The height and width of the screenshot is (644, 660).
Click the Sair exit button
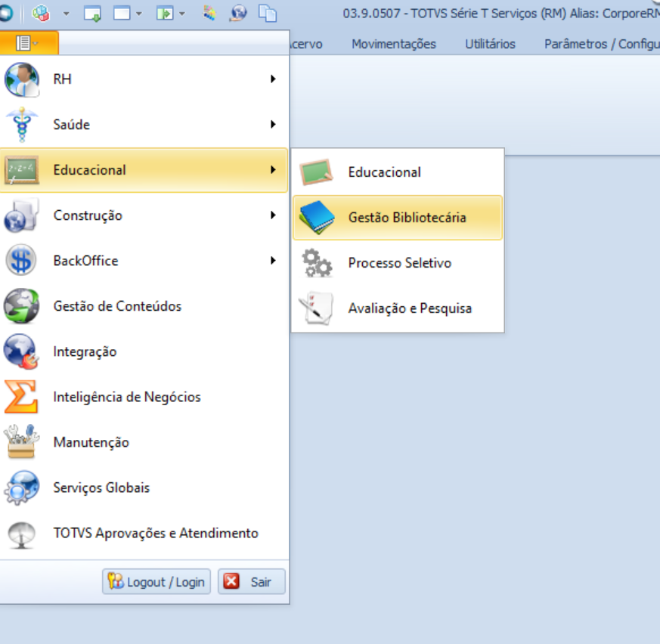[x=251, y=582]
